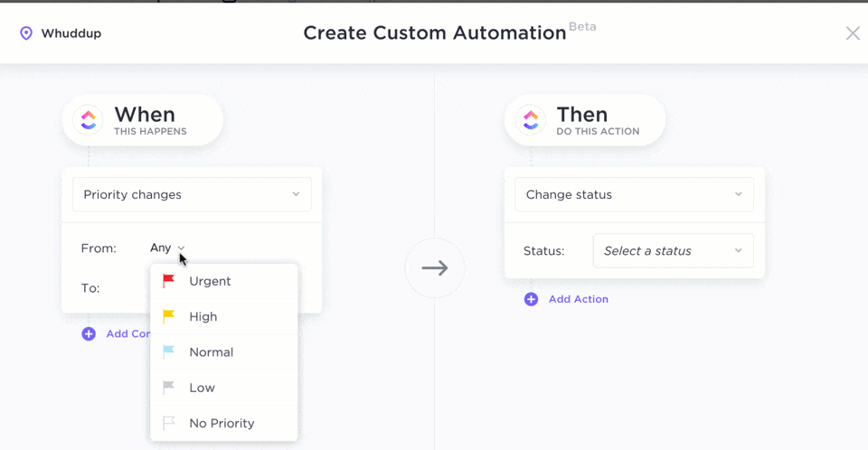This screenshot has height=450, width=868.
Task: Click the Whuddup location name
Action: (x=71, y=33)
